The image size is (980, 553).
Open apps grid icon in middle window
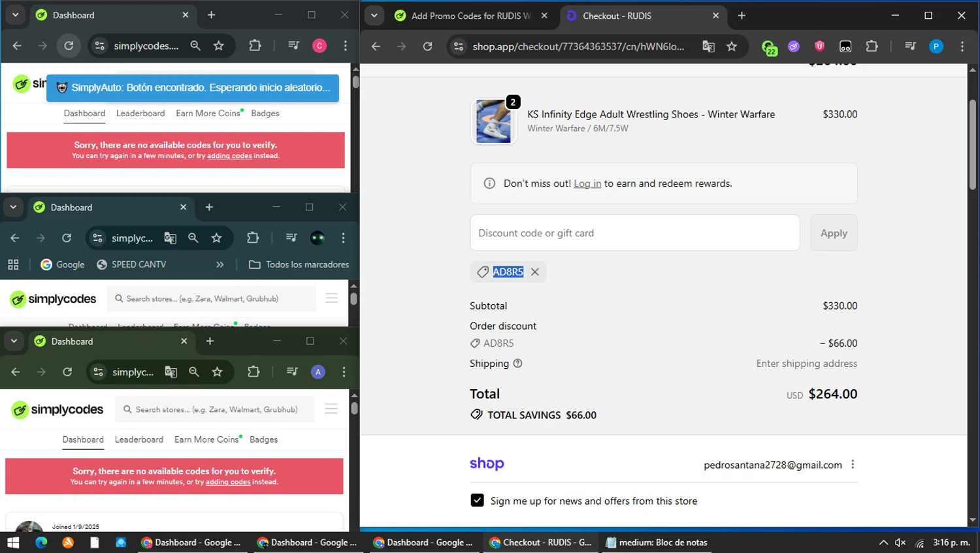[x=13, y=264]
